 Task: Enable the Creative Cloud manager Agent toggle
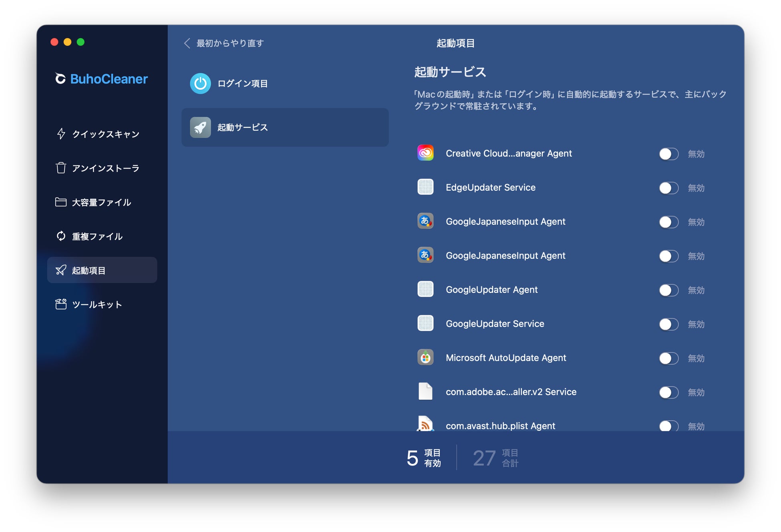pyautogui.click(x=668, y=154)
